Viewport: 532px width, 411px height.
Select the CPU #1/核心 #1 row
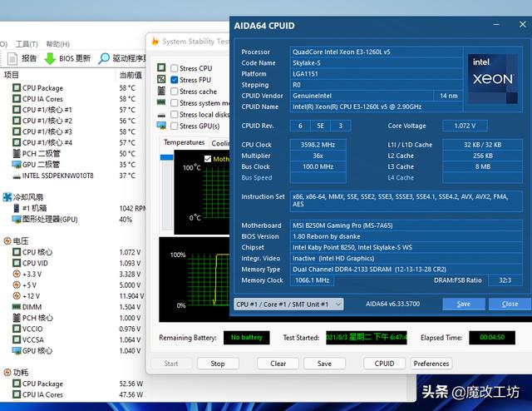pyautogui.click(x=74, y=110)
